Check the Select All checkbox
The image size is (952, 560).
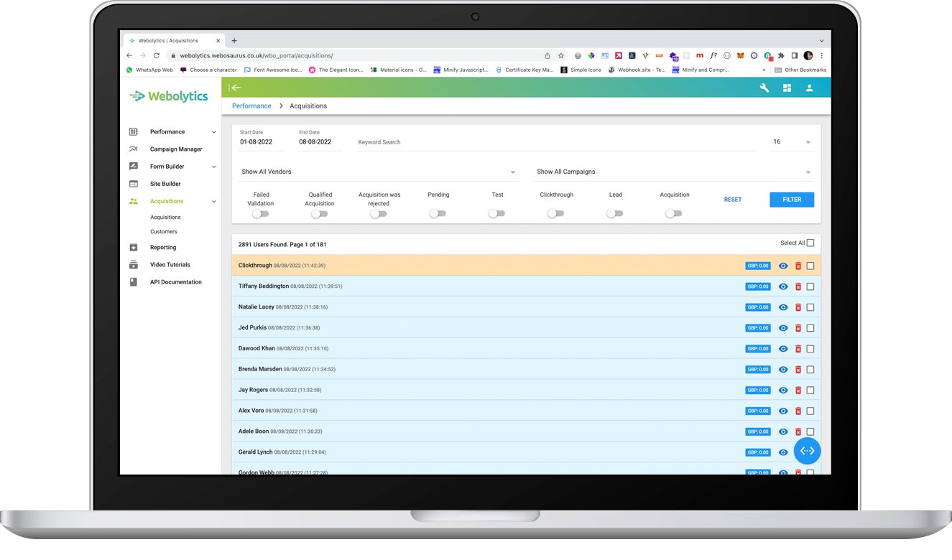tap(810, 243)
